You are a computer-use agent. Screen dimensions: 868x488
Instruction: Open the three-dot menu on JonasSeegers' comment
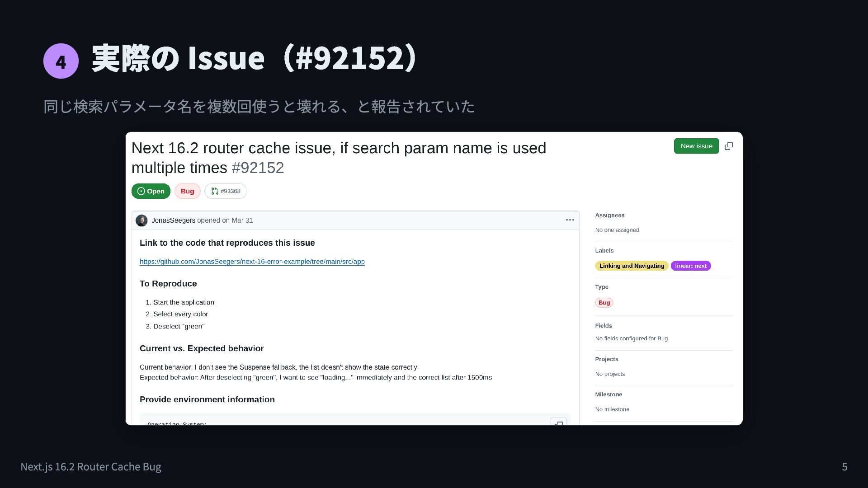[x=570, y=220]
